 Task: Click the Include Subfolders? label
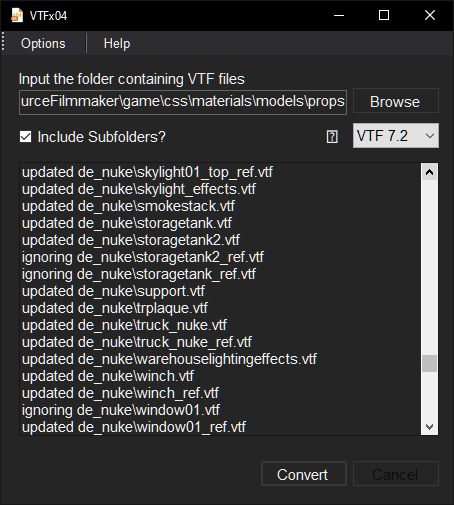(x=101, y=137)
